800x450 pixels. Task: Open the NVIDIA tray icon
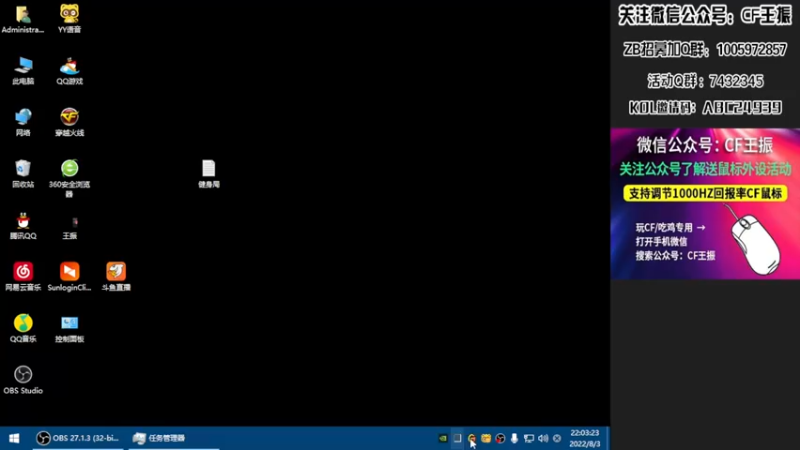click(x=443, y=438)
